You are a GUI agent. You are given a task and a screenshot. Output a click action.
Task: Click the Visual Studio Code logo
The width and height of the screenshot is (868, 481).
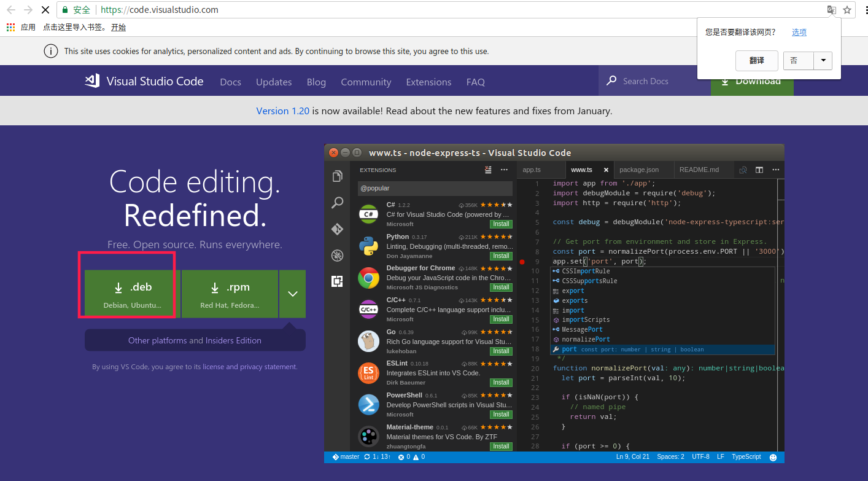tap(144, 81)
